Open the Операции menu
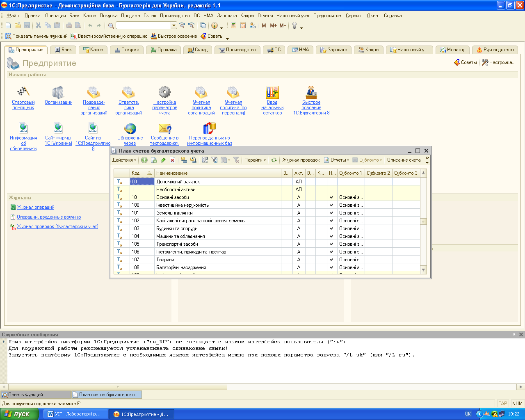This screenshot has width=525, height=420. (x=55, y=16)
